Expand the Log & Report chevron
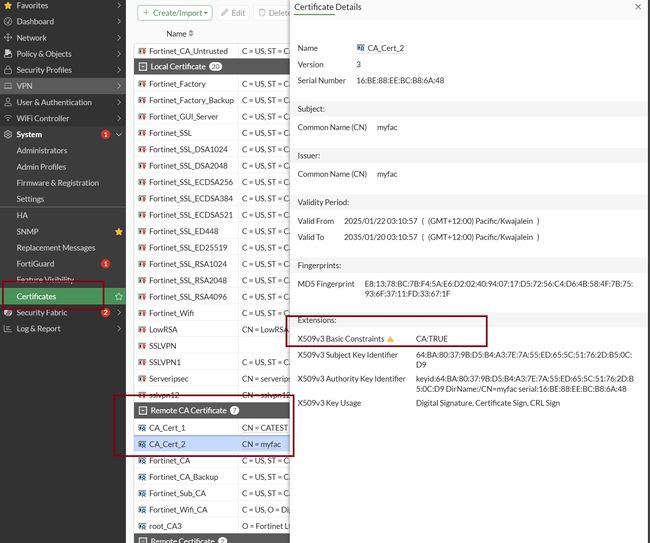Viewport: 650px width, 543px height. point(119,329)
